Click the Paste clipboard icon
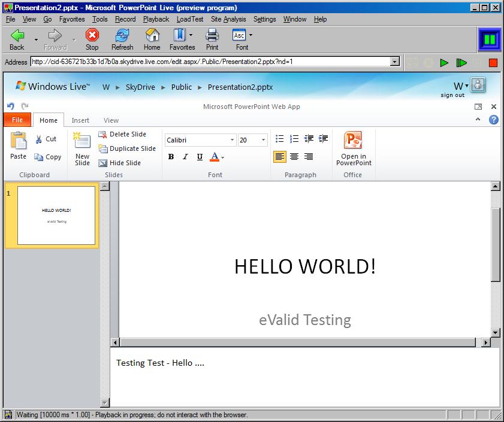504x422 pixels. [19, 141]
